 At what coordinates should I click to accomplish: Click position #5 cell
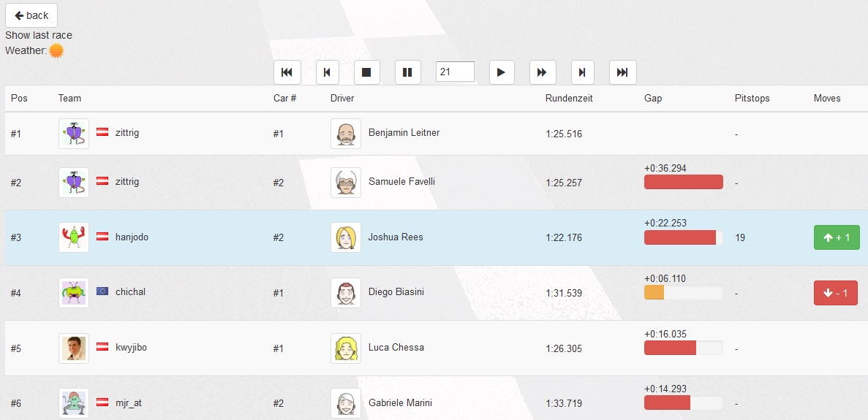coord(16,348)
